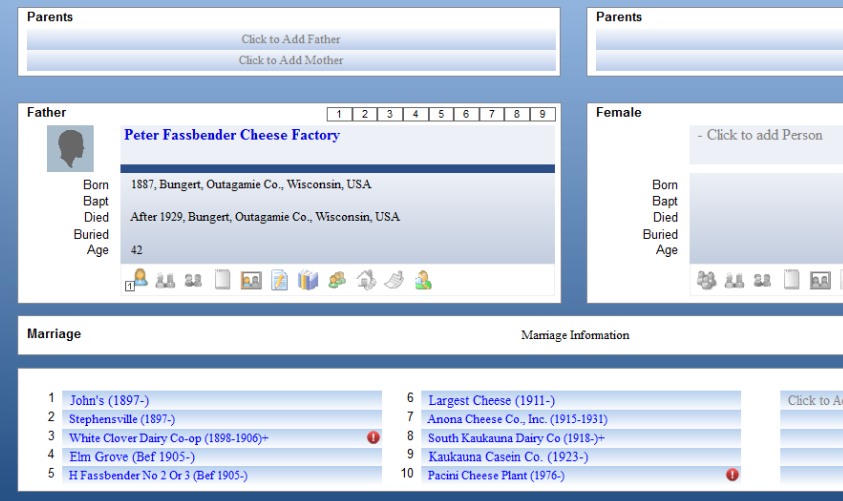Click the red alert icon beside Pacini Cheese Plant
The height and width of the screenshot is (501, 843).
pos(732,475)
